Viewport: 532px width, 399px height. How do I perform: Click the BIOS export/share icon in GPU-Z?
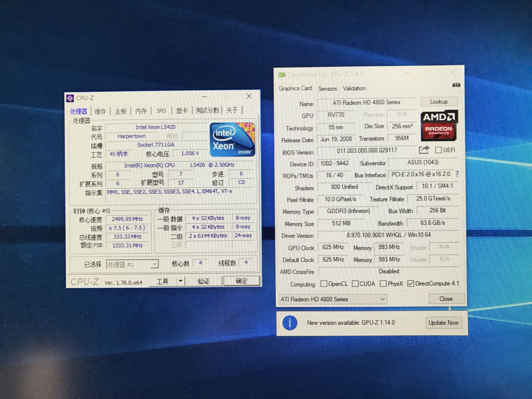pos(424,150)
